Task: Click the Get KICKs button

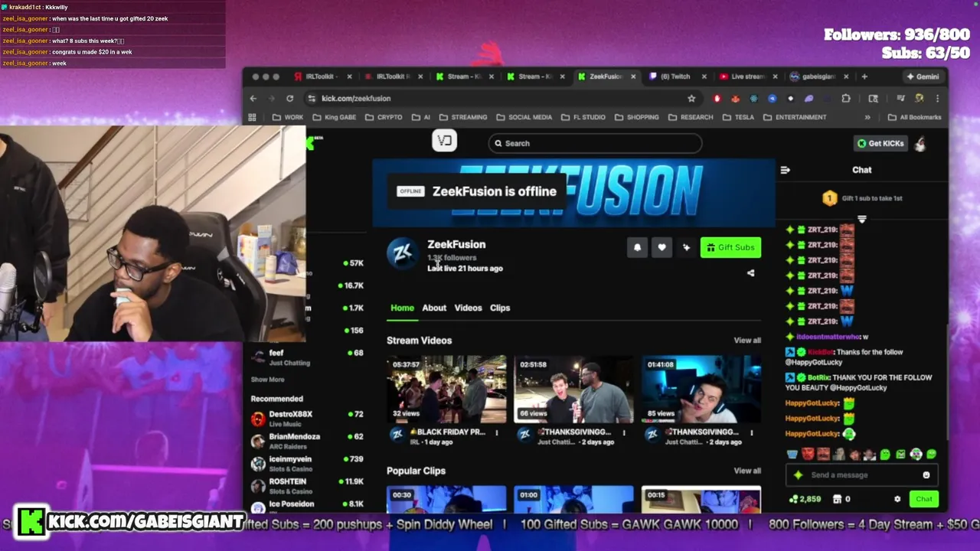Action: coord(880,143)
